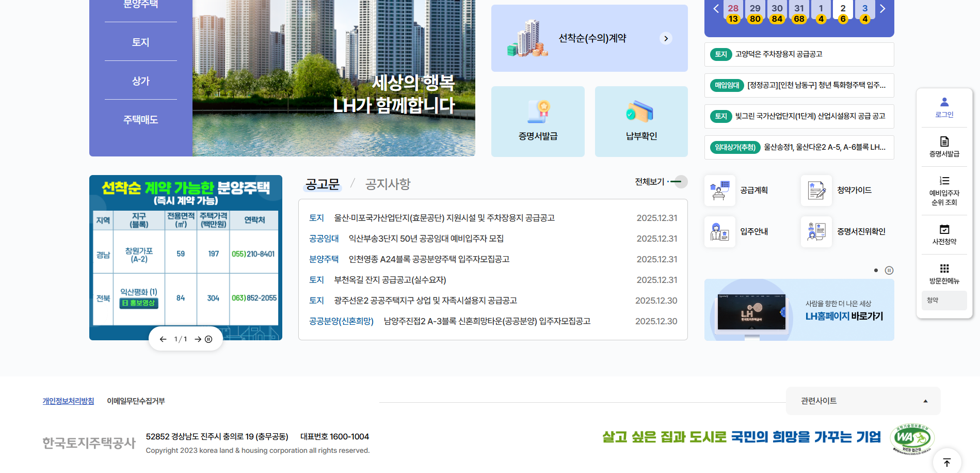The width and height of the screenshot is (980, 473).
Task: Open the 증명서발급 card with certificate icon
Action: coord(538,121)
